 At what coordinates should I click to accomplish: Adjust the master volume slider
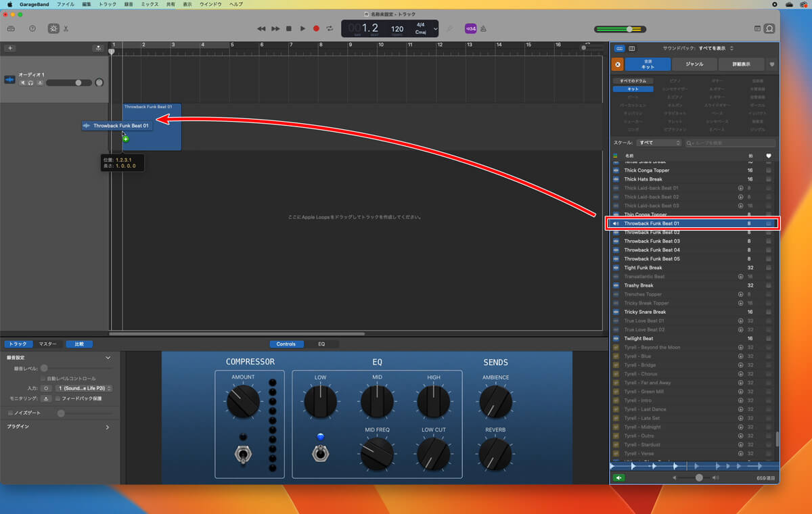tap(620, 29)
